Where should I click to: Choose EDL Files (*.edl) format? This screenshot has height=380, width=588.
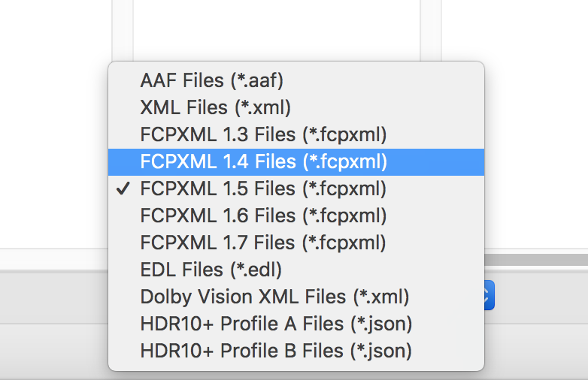pyautogui.click(x=296, y=270)
